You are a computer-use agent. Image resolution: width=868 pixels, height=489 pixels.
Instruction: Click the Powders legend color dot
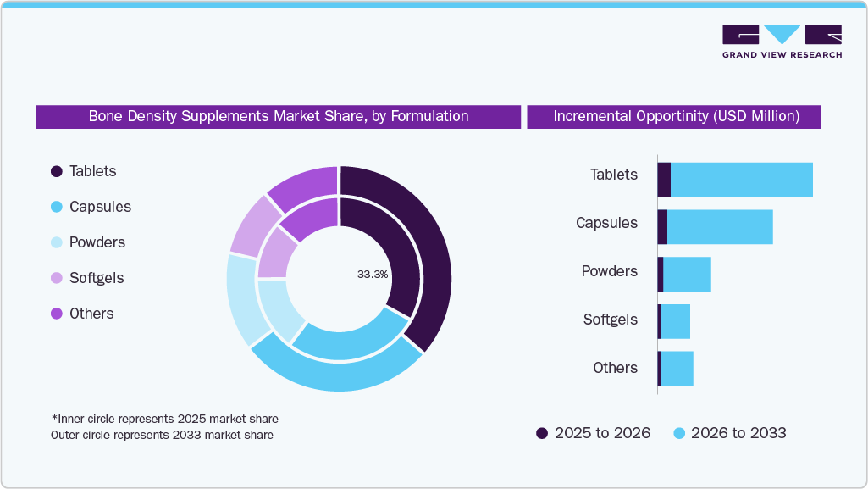(57, 242)
